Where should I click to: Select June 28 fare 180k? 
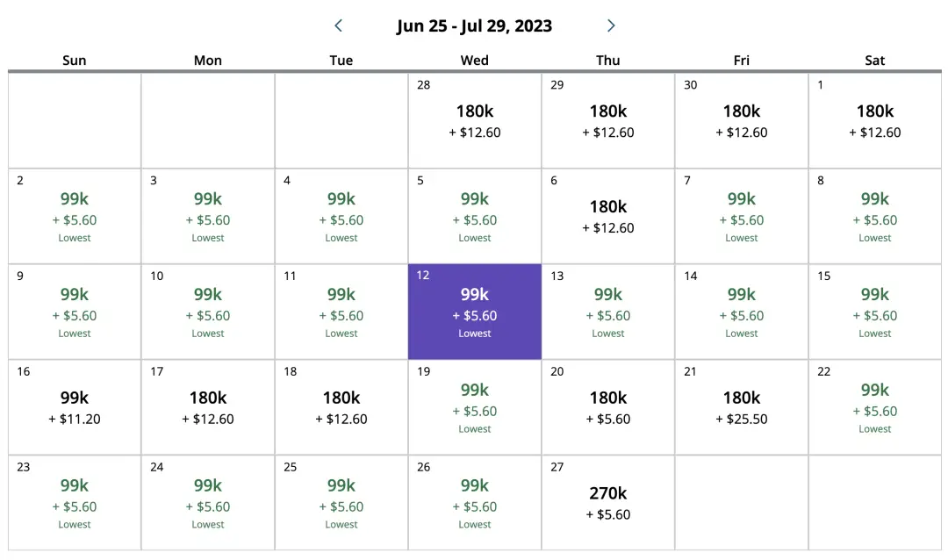coord(475,120)
